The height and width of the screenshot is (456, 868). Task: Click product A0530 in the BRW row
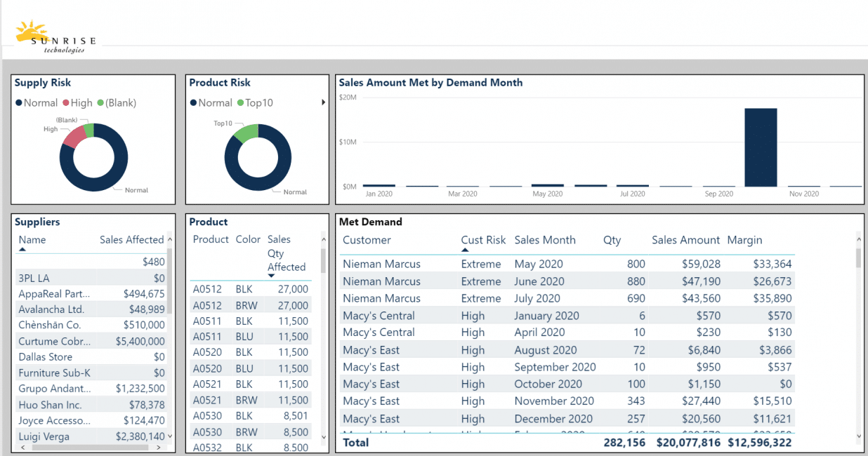[207, 432]
